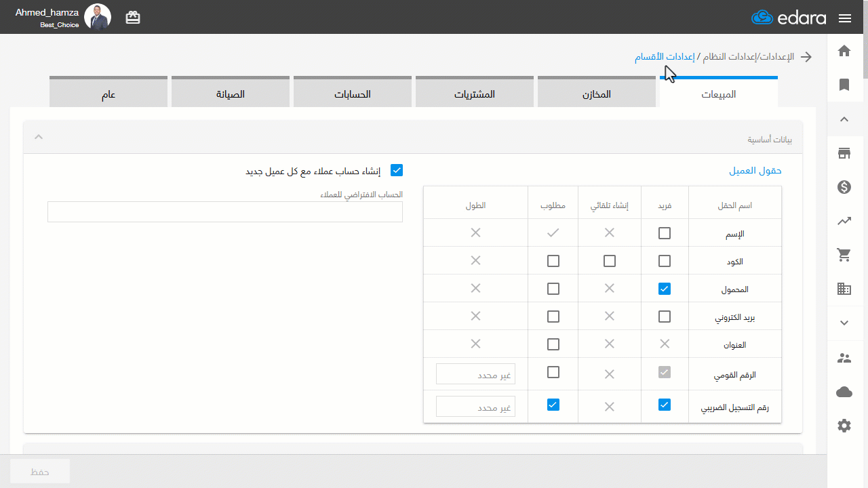Image resolution: width=868 pixels, height=488 pixels.
Task: Check فريد for الكود row
Action: [x=665, y=261]
